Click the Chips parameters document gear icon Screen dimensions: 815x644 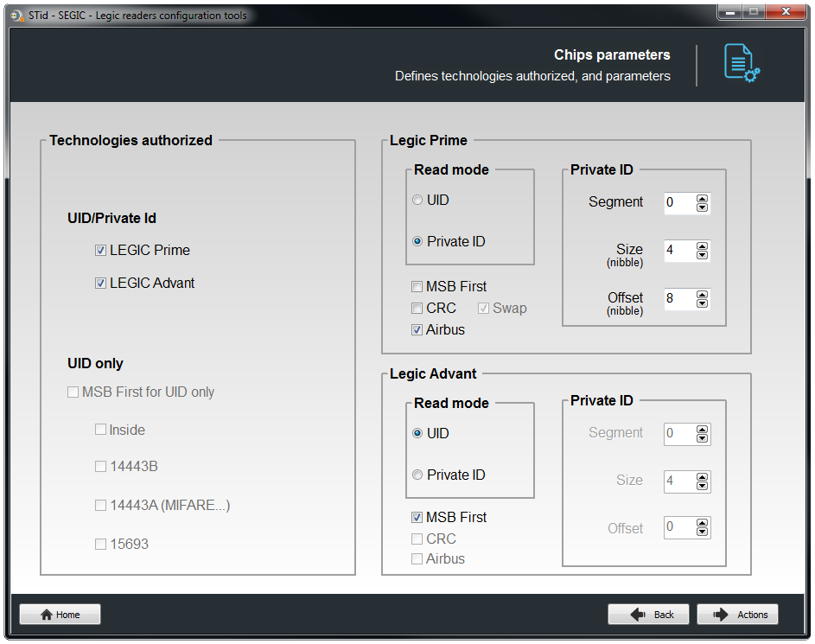tap(742, 63)
